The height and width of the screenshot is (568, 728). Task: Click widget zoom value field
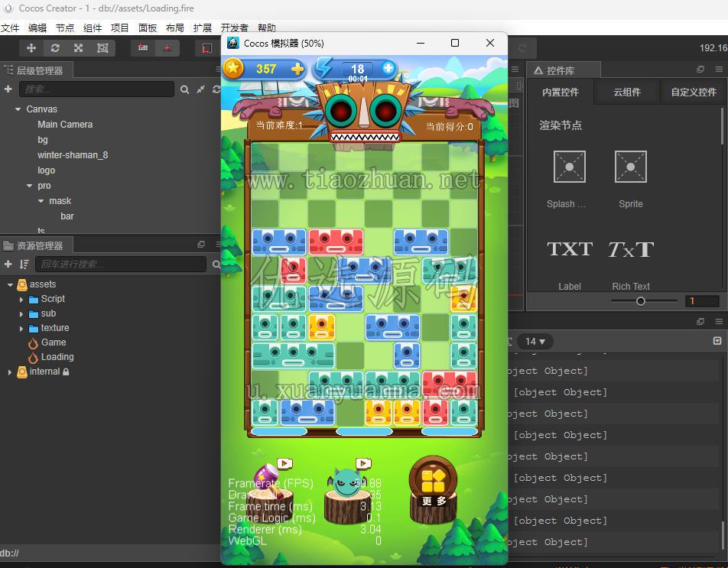coord(702,301)
